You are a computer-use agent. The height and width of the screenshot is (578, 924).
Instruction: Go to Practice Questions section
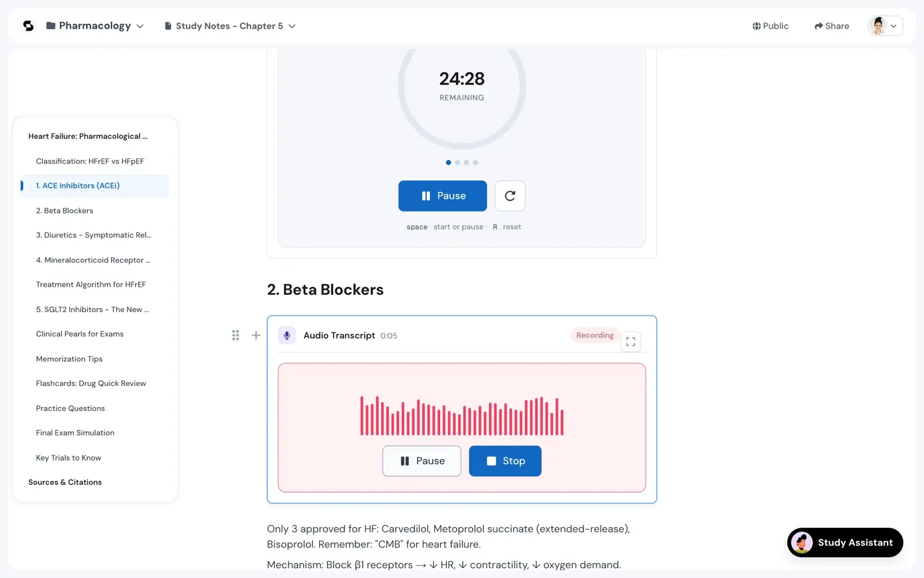pos(70,408)
